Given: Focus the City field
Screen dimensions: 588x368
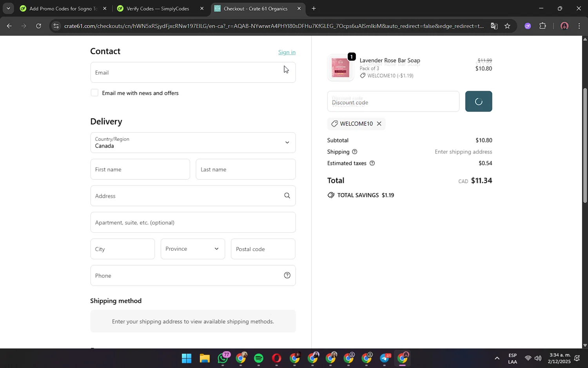Looking at the screenshot, I should click(x=122, y=249).
